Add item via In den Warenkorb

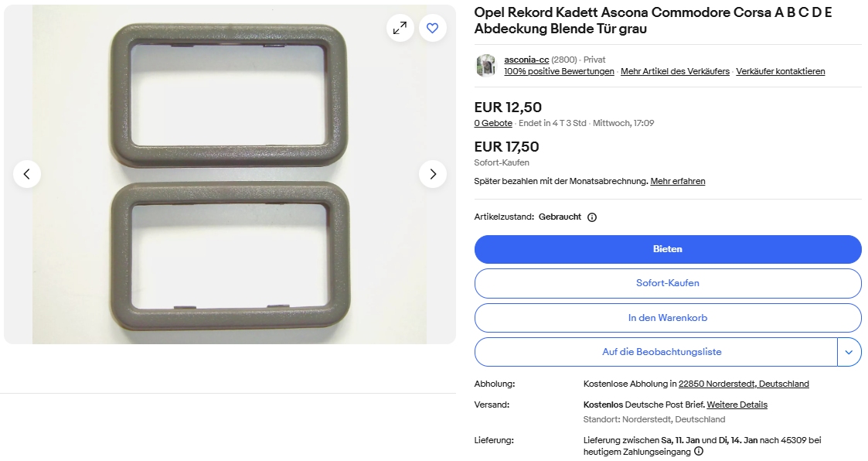click(x=668, y=318)
